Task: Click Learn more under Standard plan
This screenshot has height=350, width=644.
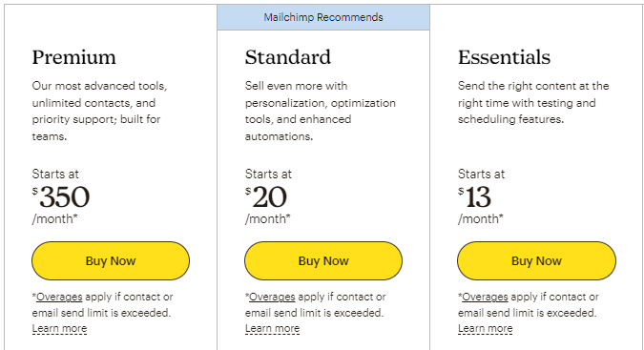Action: 272,329
